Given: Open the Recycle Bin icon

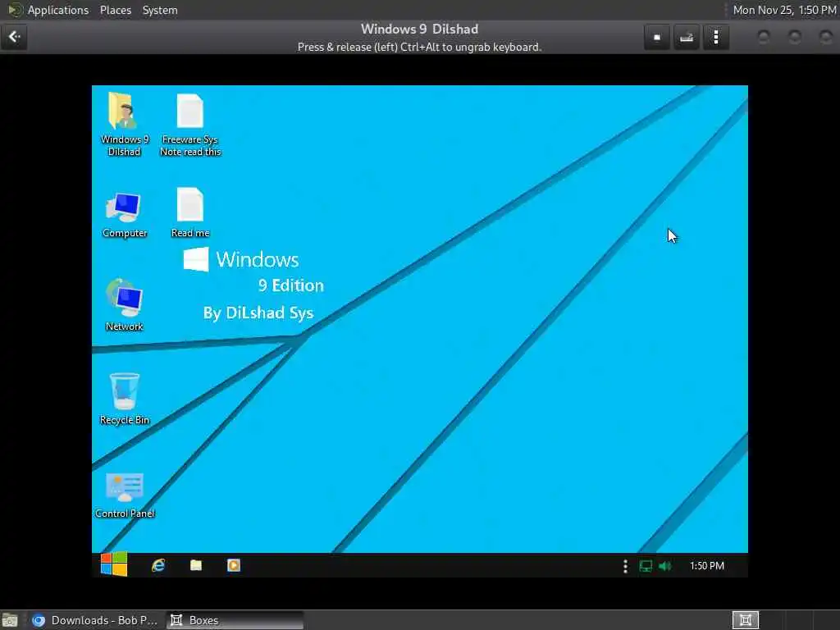Looking at the screenshot, I should point(125,399).
